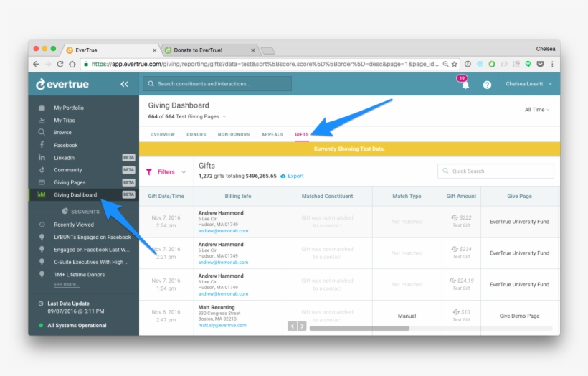Click the bulb icon beside 1M+ Lifetime Donors
Screen dimensions: 588x376
pos(42,274)
